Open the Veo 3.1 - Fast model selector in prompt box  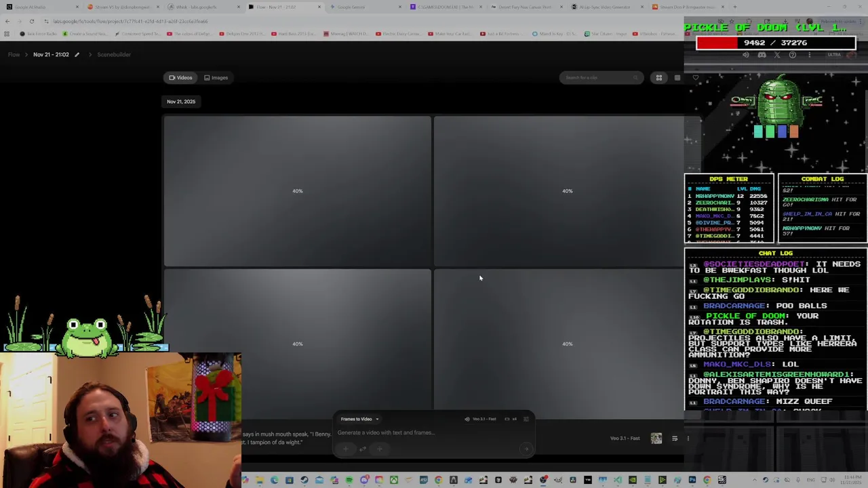tap(480, 419)
